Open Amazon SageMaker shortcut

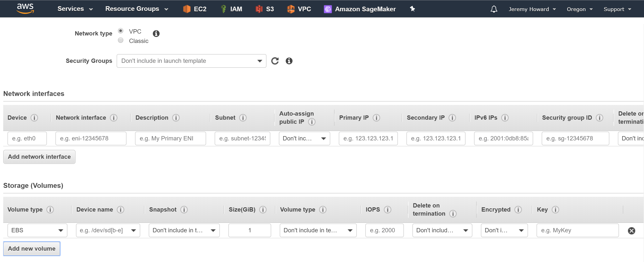[x=360, y=9]
